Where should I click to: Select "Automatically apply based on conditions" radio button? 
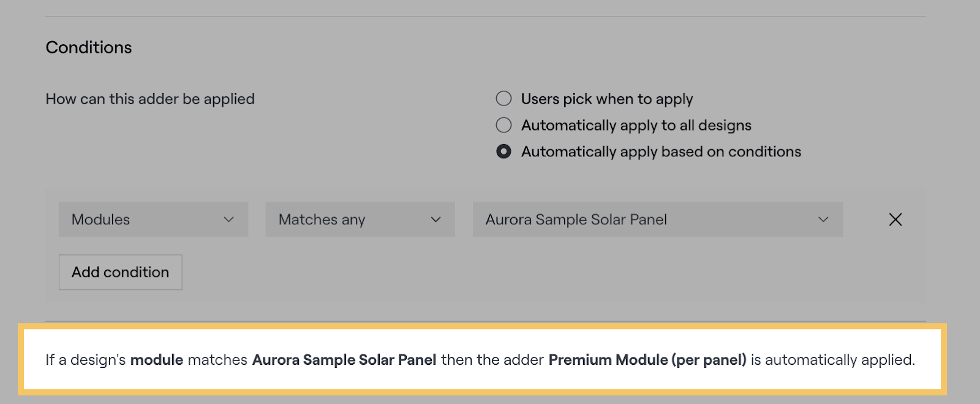[x=503, y=151]
